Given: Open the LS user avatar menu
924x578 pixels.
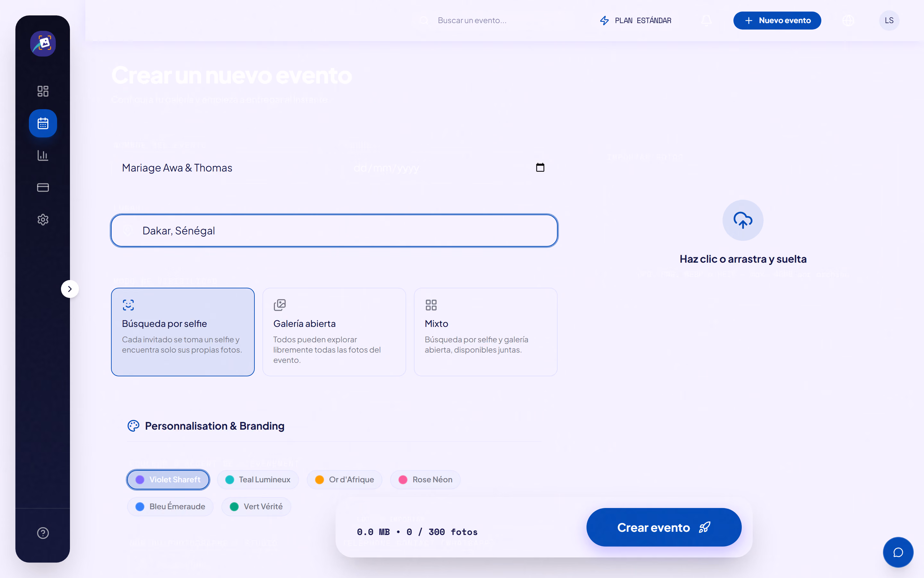Looking at the screenshot, I should (889, 20).
